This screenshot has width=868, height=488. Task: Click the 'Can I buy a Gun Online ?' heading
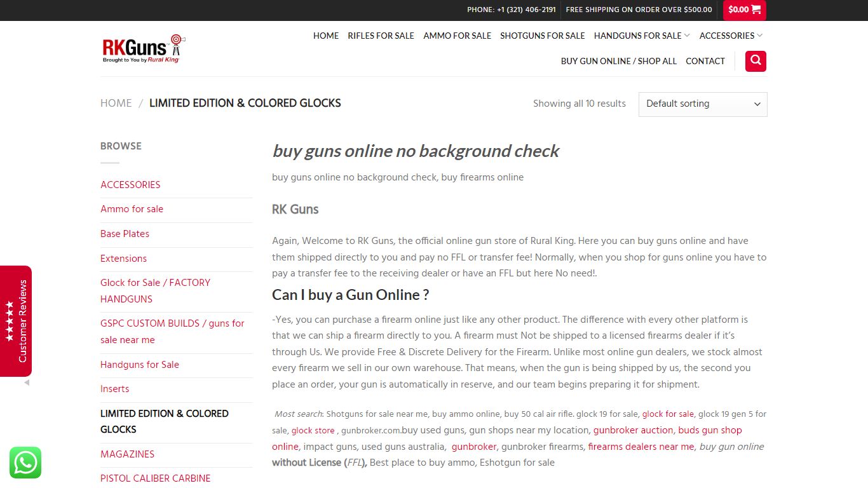pyautogui.click(x=351, y=295)
